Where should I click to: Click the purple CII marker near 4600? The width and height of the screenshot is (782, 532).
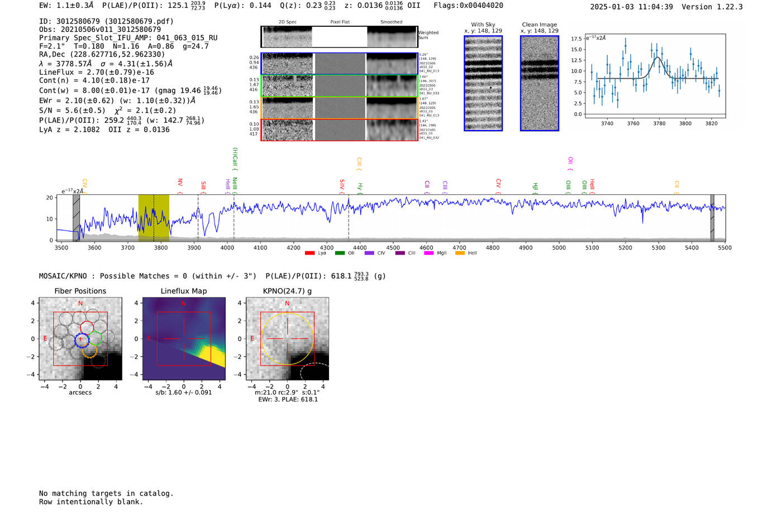427,187
